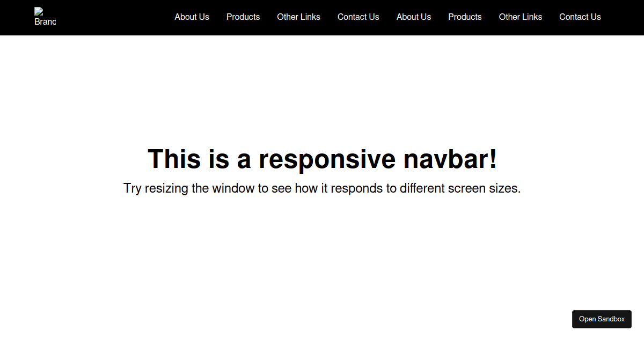Select the second Other Links item

pyautogui.click(x=520, y=17)
